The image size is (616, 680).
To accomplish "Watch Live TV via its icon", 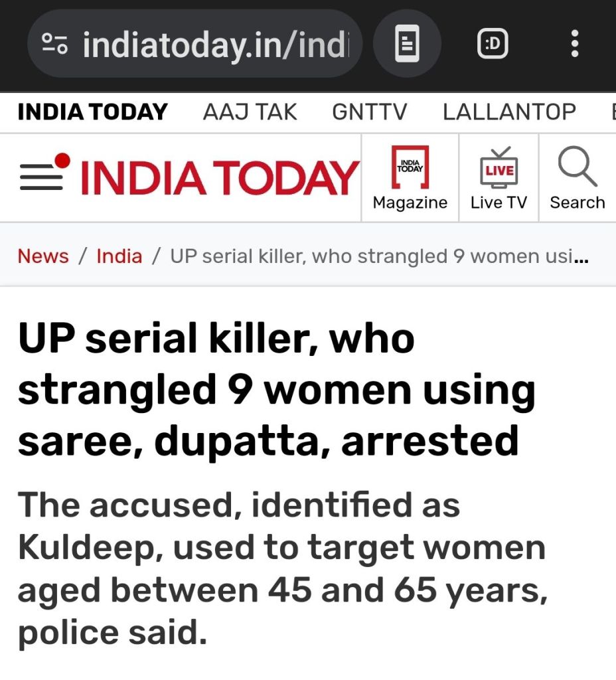I will [x=499, y=178].
